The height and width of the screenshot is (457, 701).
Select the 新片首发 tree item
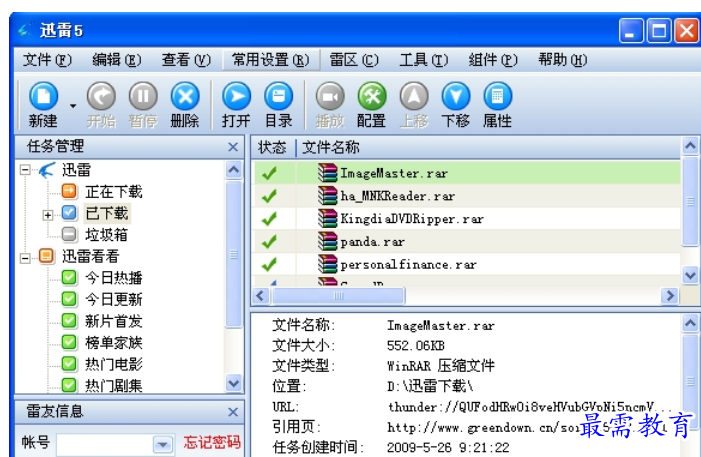coord(114,321)
